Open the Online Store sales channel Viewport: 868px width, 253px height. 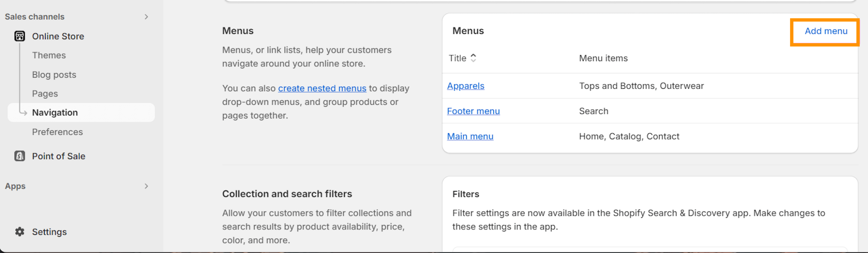pos(58,36)
